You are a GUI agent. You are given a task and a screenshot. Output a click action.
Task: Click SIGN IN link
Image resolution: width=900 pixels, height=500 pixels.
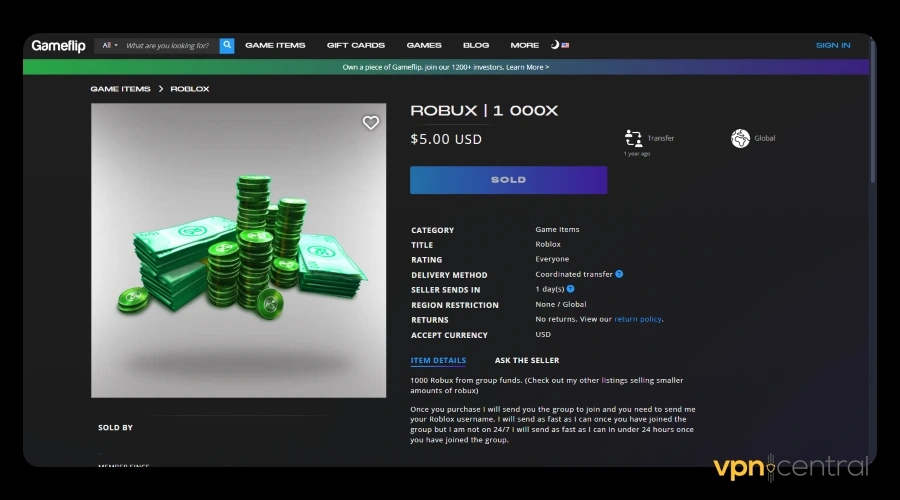tap(833, 45)
